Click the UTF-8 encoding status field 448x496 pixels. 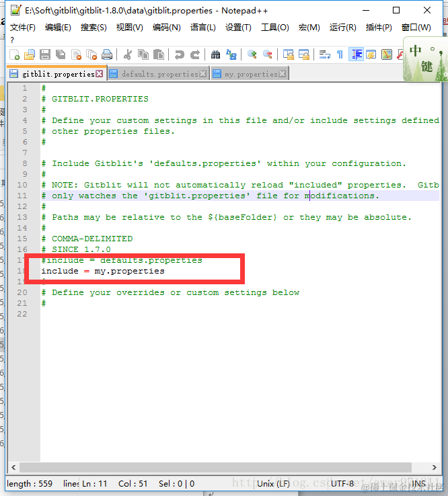tap(342, 484)
